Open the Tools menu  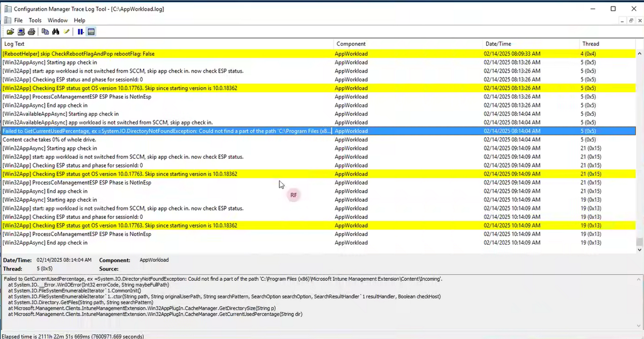pyautogui.click(x=35, y=20)
